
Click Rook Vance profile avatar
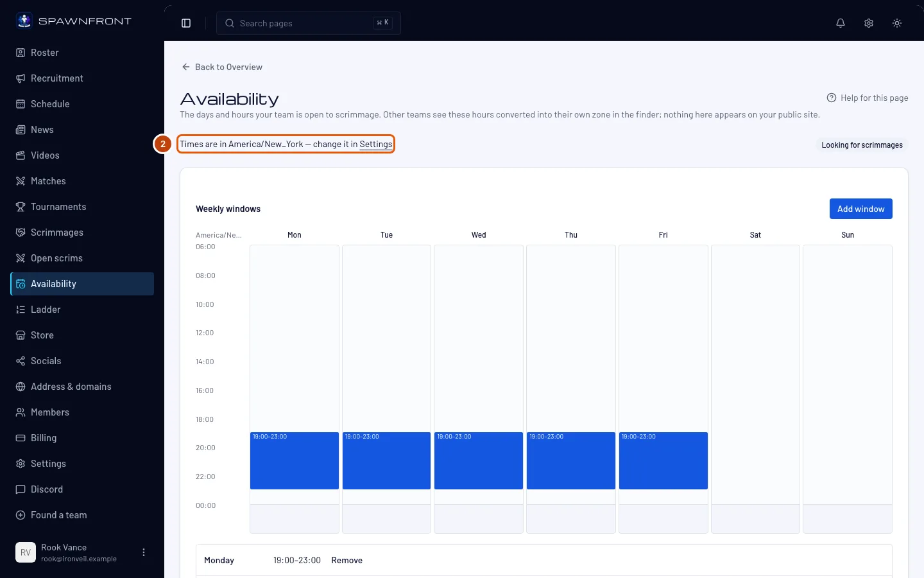tap(26, 552)
